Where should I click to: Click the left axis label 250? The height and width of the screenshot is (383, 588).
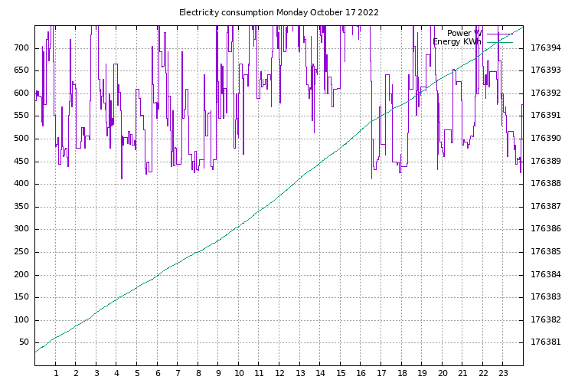[x=21, y=252]
